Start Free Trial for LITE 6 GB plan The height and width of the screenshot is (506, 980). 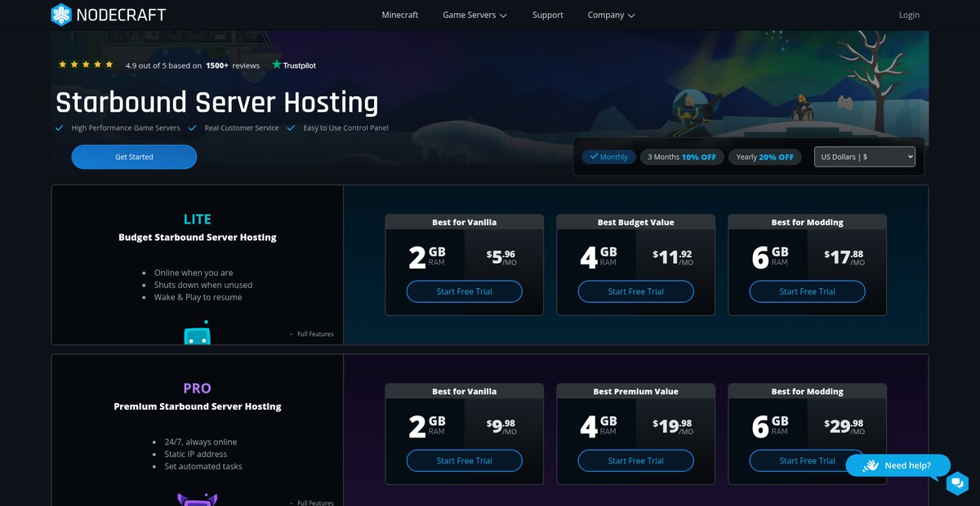(x=808, y=291)
